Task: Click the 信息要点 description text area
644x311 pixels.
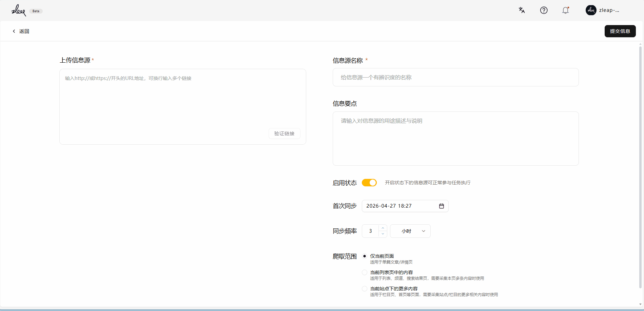Action: [x=455, y=139]
